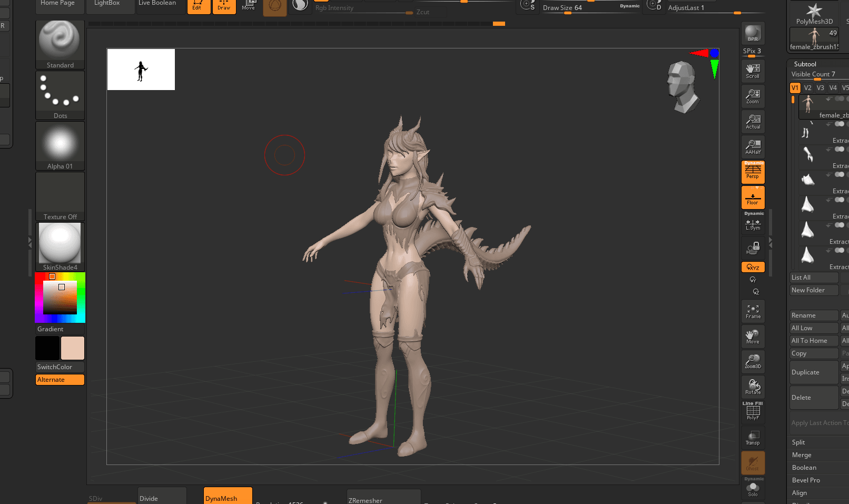Select the PolyMesh3D star tool
The image size is (849, 504).
click(x=814, y=13)
